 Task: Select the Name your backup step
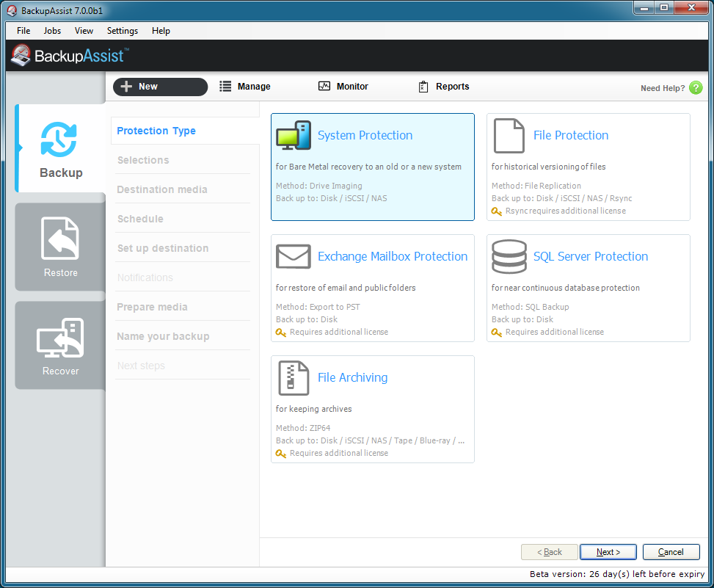163,337
